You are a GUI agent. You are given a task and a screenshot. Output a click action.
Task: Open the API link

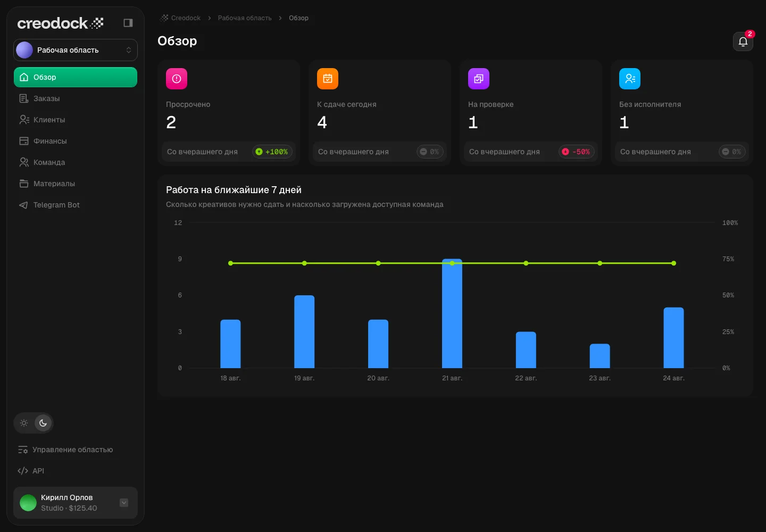pyautogui.click(x=76, y=471)
